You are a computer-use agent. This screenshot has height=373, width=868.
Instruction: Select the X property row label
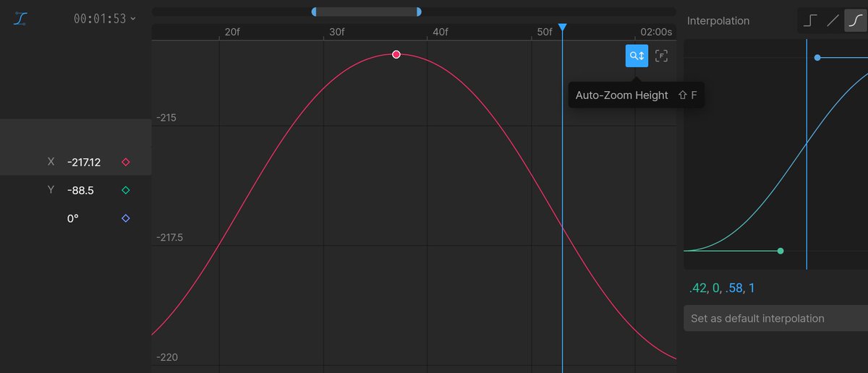click(x=51, y=162)
